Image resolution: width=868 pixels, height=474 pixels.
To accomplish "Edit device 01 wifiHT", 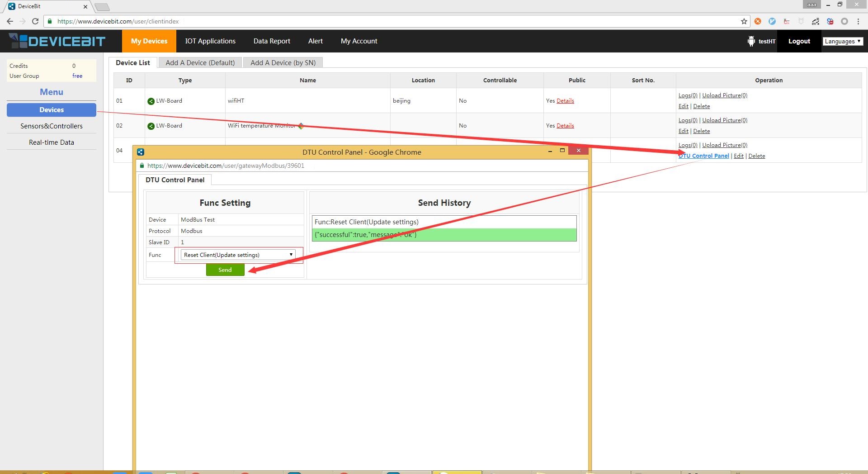I will click(x=683, y=106).
